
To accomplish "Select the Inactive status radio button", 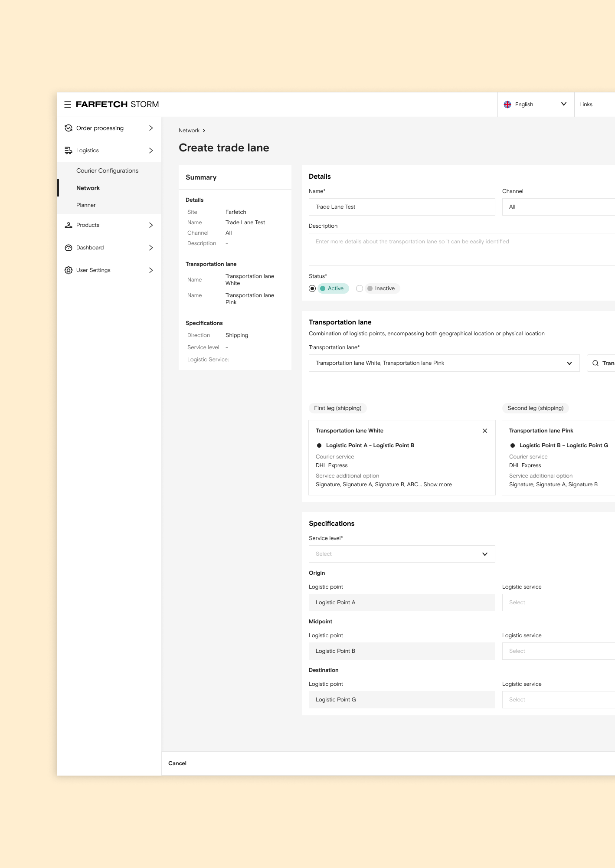I will (360, 288).
